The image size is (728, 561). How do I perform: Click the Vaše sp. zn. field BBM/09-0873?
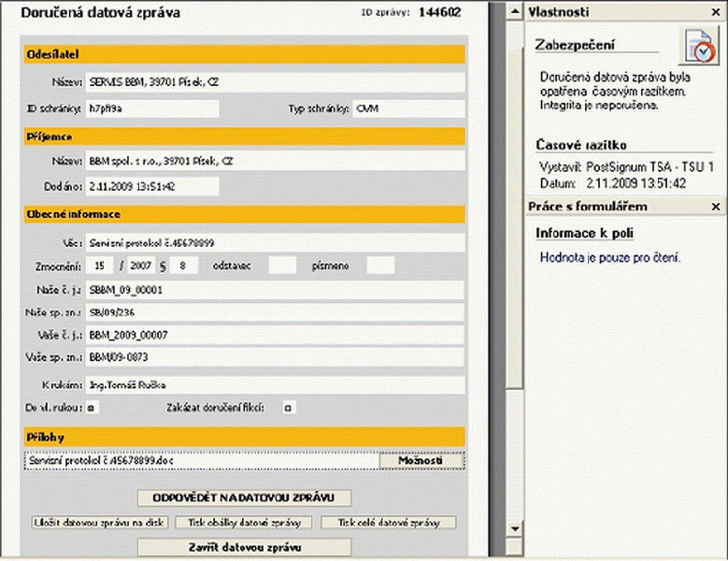[275, 357]
